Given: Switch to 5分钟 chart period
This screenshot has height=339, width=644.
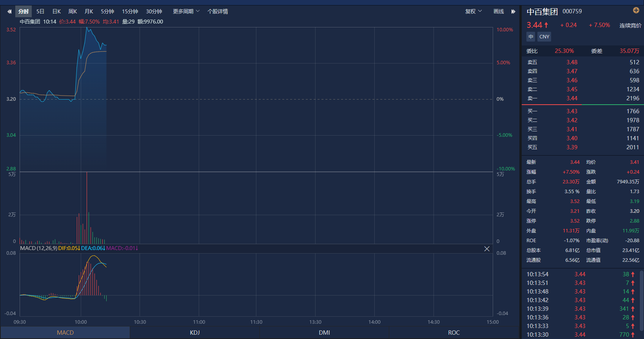Looking at the screenshot, I should tap(107, 11).
